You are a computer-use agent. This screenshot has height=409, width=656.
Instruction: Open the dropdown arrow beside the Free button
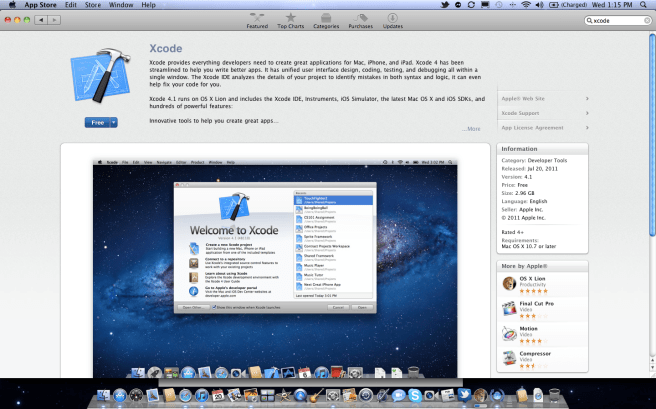tap(114, 122)
